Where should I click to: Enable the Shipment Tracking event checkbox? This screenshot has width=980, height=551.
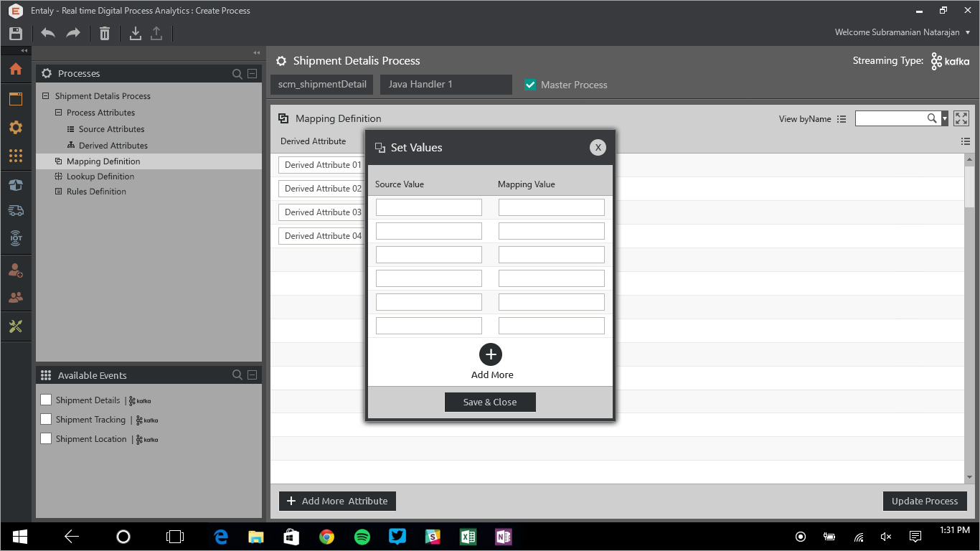click(46, 419)
